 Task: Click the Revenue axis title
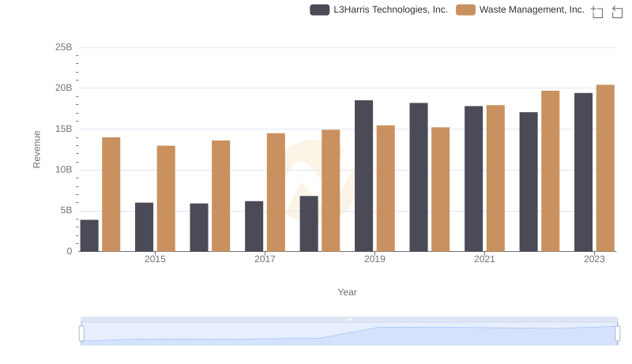[36, 149]
